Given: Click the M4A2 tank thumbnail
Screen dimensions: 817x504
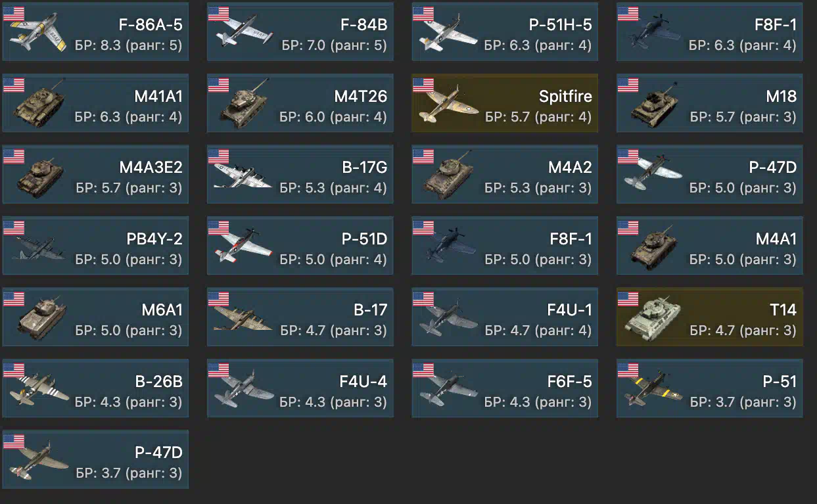Looking at the screenshot, I should click(448, 174).
